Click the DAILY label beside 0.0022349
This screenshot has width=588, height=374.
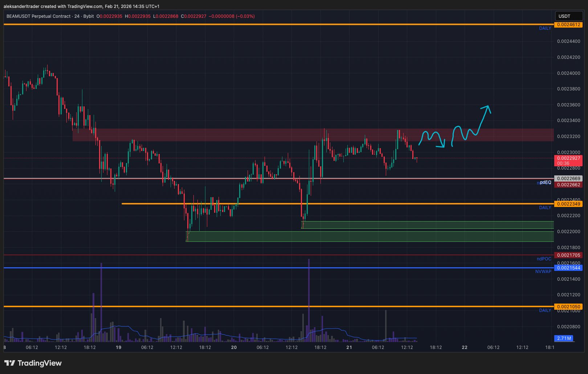tap(545, 208)
